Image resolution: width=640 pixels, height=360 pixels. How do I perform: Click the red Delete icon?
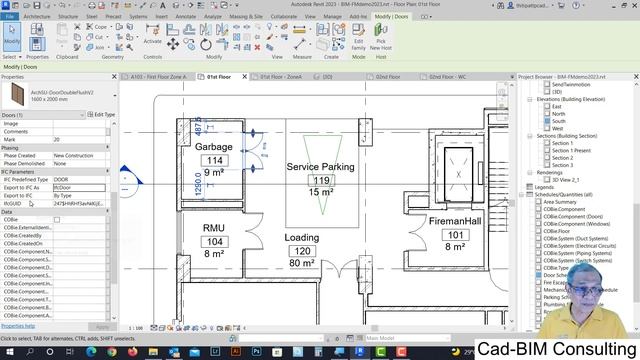tap(257, 47)
